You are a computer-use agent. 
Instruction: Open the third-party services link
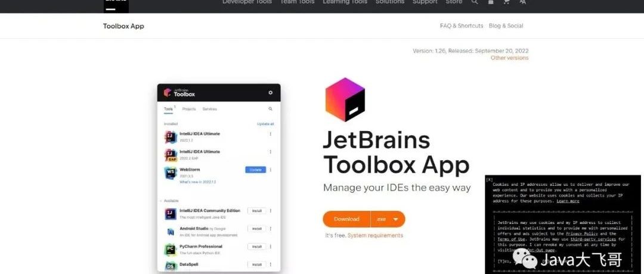(x=593, y=239)
